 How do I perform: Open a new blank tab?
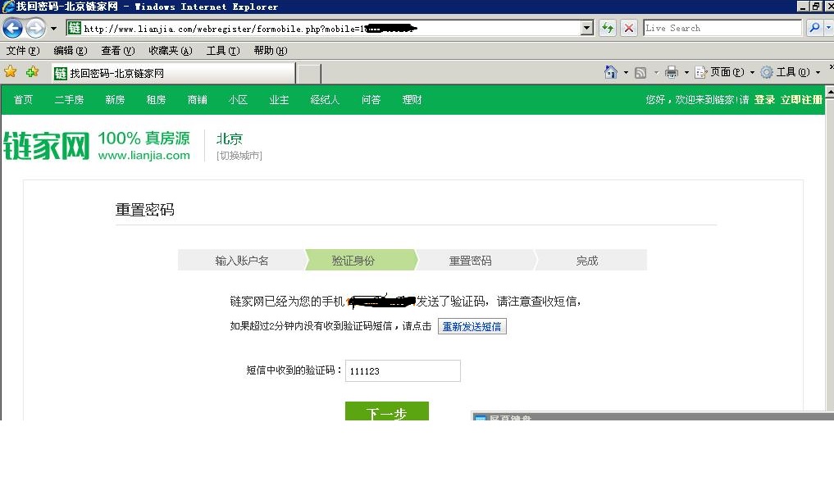click(x=308, y=74)
